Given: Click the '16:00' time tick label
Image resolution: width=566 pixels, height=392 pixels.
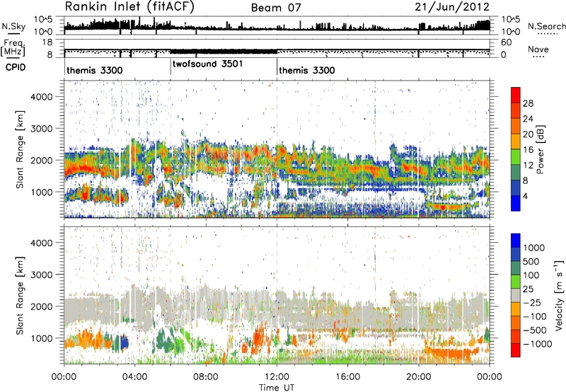Looking at the screenshot, I should pyautogui.click(x=347, y=377).
